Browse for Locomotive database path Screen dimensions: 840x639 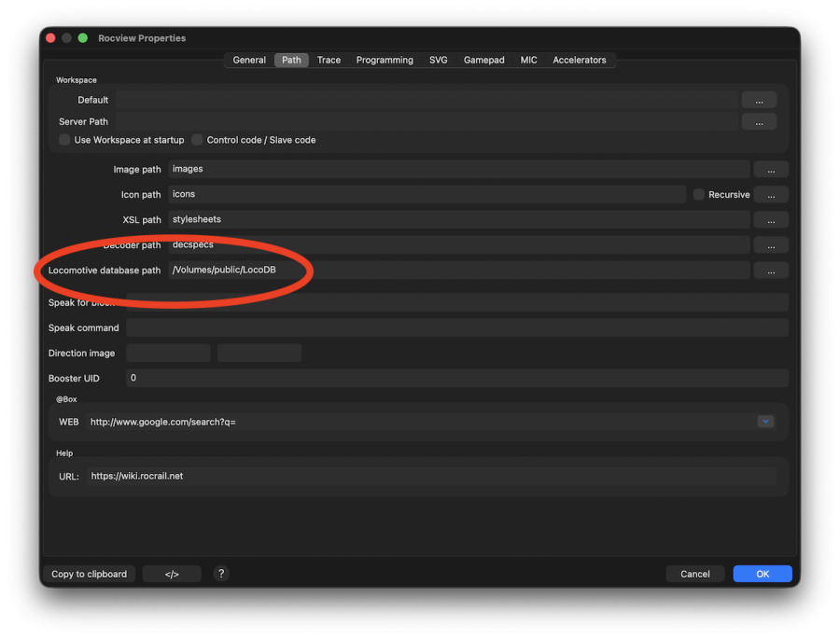click(x=771, y=271)
